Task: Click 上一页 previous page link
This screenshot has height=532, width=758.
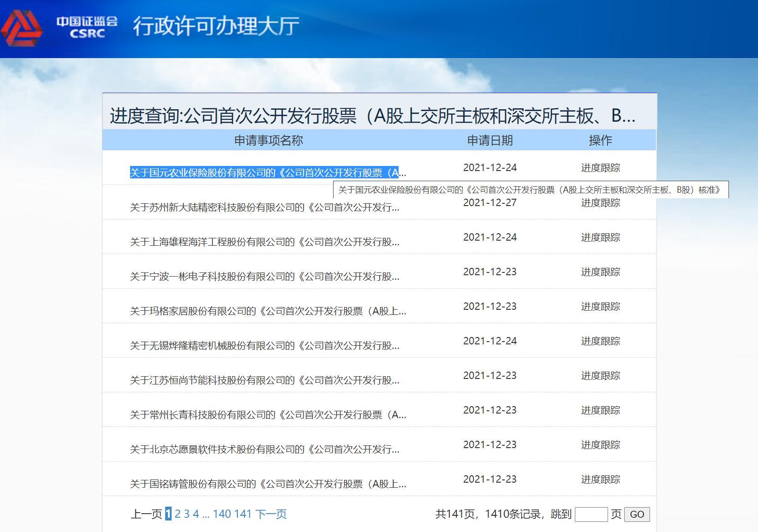Action: click(x=146, y=514)
